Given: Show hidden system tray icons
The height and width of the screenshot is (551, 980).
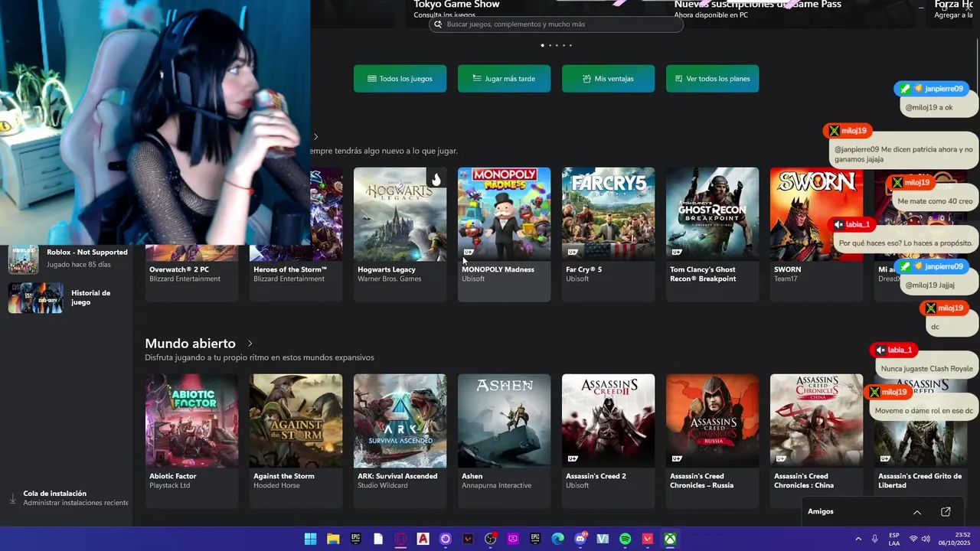Looking at the screenshot, I should pyautogui.click(x=857, y=539).
